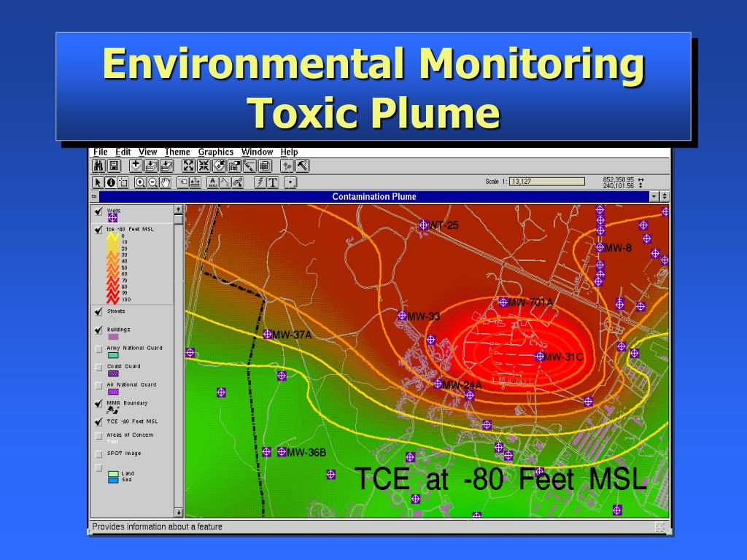Open the Theme Properties toolbar button

pos(234,166)
